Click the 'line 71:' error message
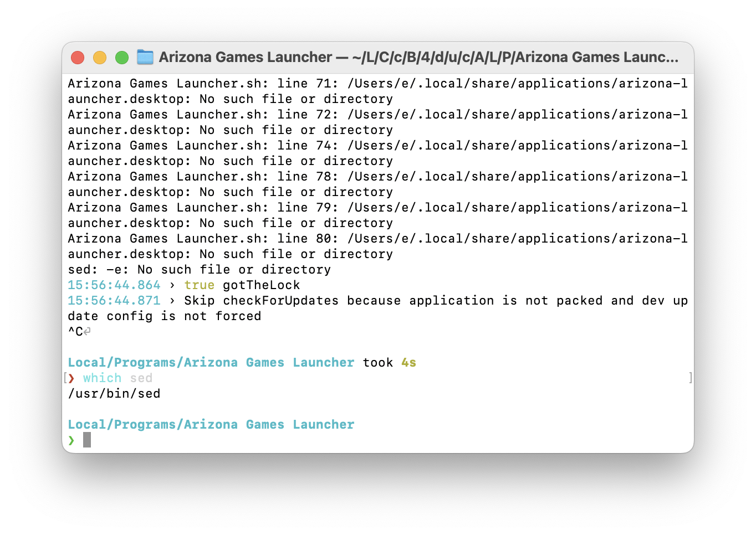756x535 pixels. 307,84
